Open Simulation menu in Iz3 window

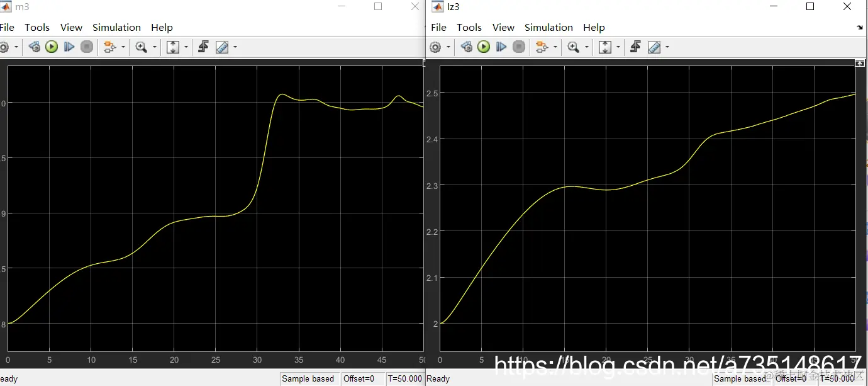tap(548, 28)
